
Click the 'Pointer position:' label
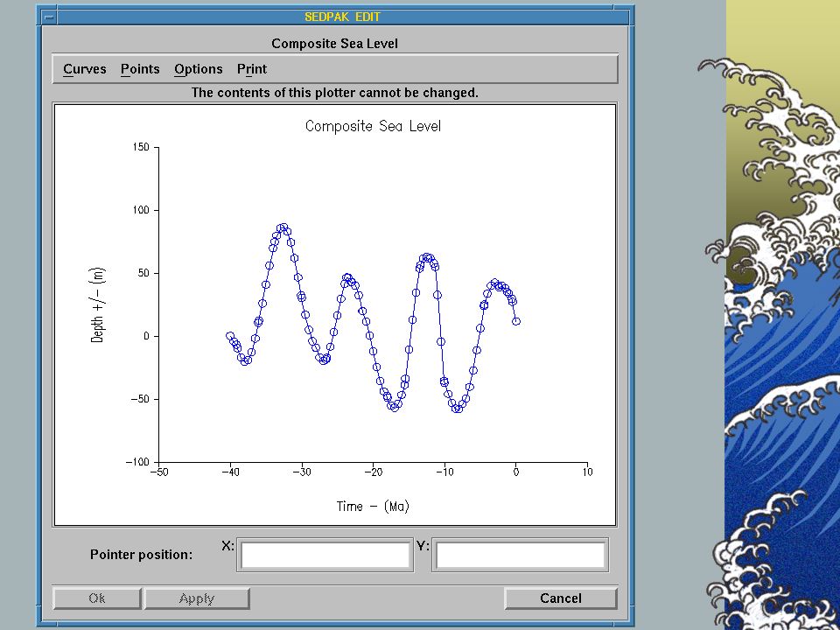[142, 555]
